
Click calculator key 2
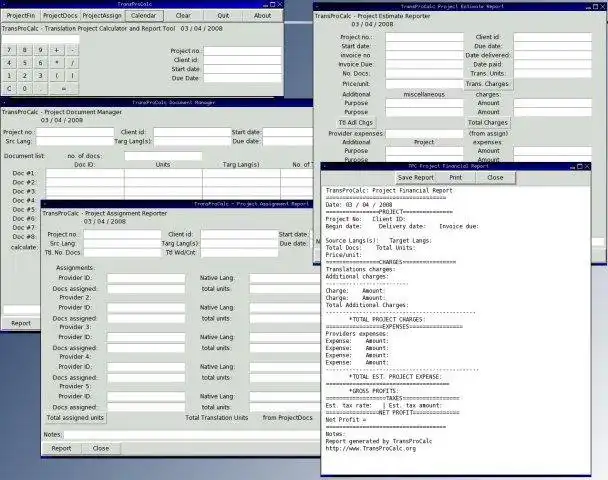[x=25, y=76]
